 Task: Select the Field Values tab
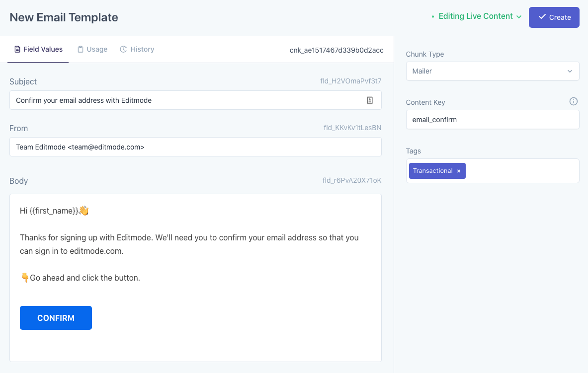tap(38, 49)
